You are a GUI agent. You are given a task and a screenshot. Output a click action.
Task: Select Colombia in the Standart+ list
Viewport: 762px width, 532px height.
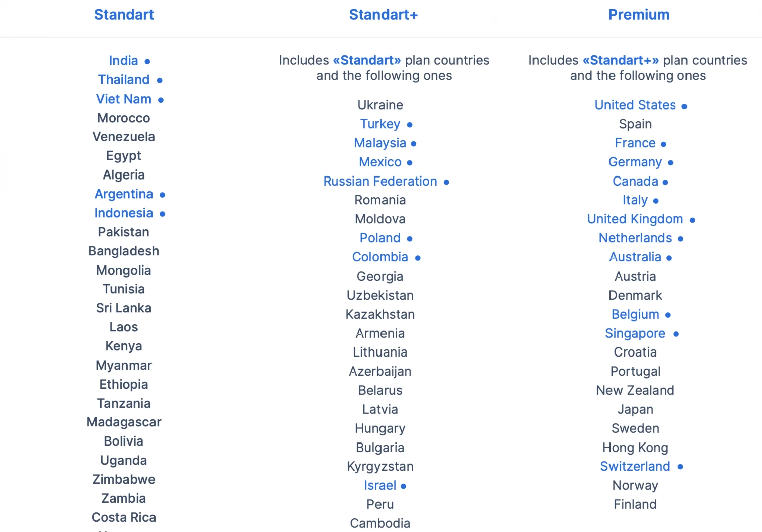tap(380, 257)
